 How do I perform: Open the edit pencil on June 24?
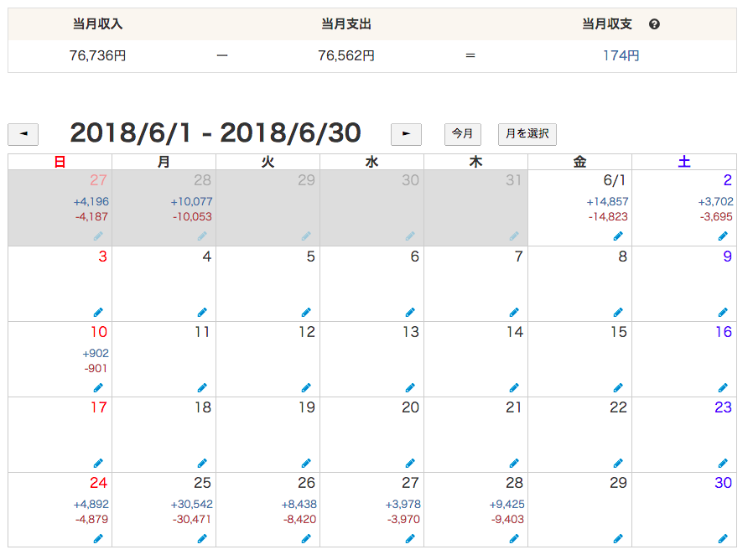coord(98,538)
